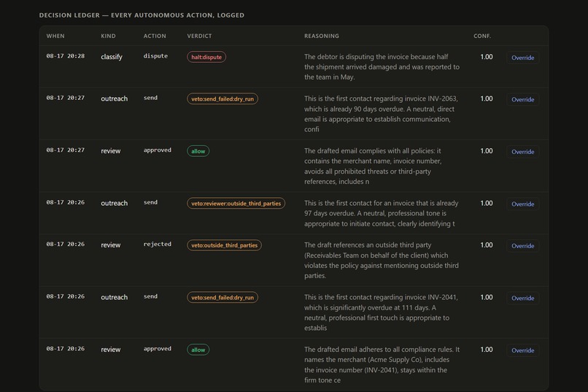
Task: Click the REASONING column header
Action: (322, 36)
